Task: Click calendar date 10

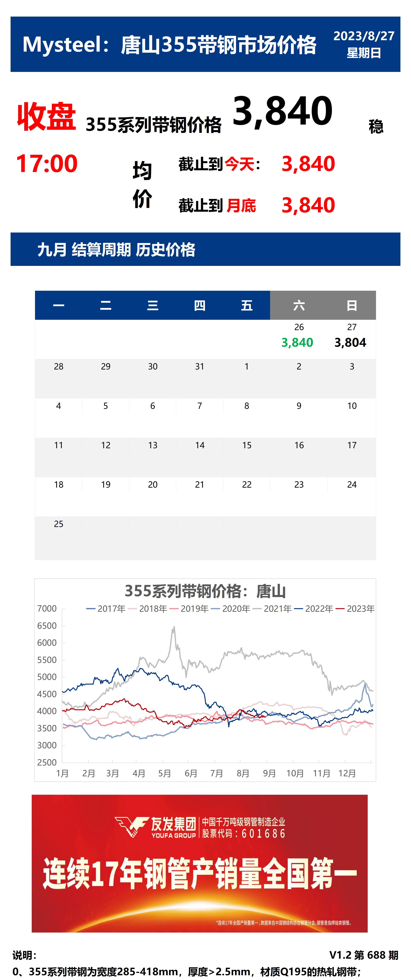Action: 352,406
